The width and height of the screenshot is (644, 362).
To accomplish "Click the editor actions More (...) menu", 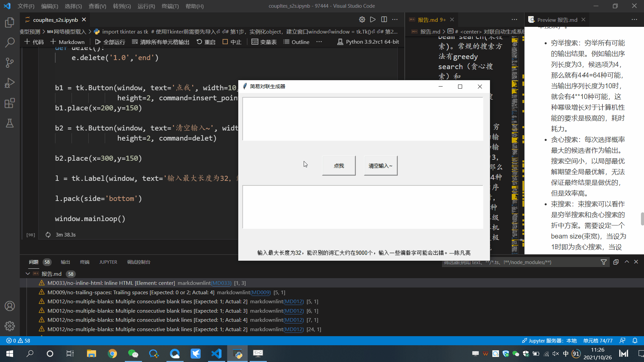I will click(x=395, y=19).
